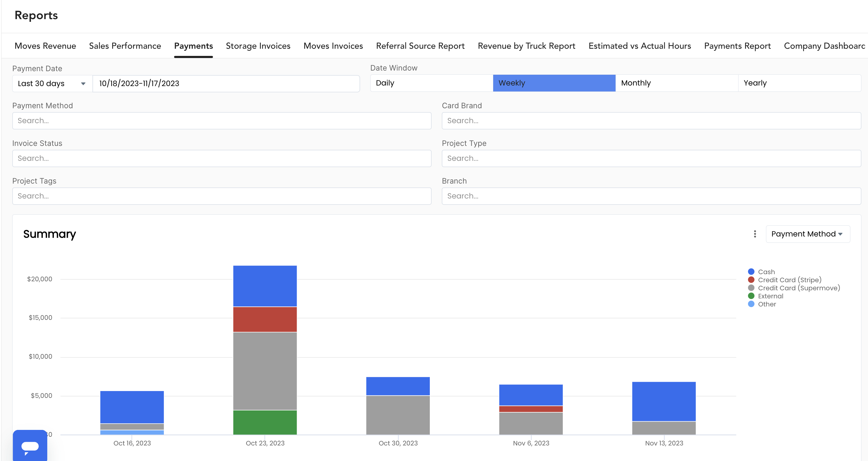Screen dimensions: 868x461
Task: Click the 'Nov 6, 2023' axis label
Action: 531,443
